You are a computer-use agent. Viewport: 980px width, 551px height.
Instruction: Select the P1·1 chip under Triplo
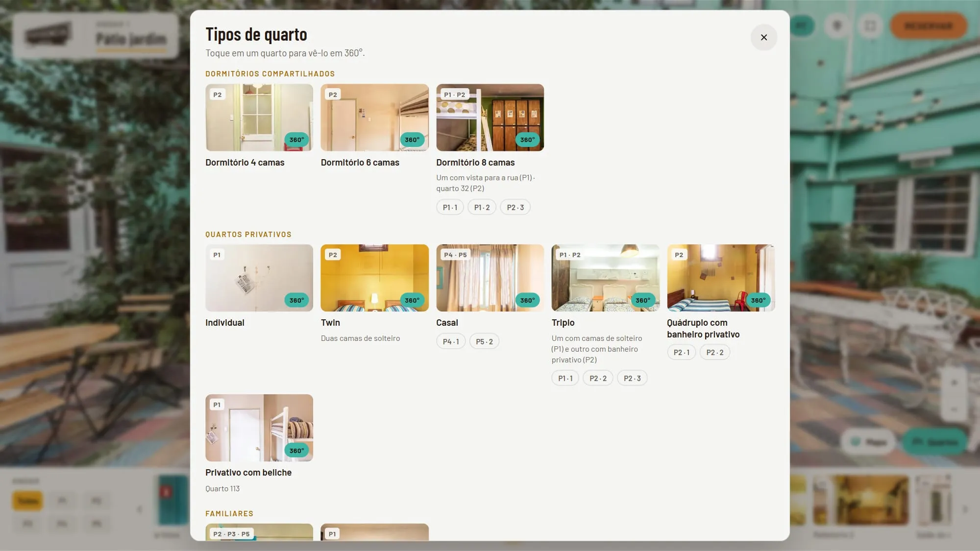pos(565,378)
